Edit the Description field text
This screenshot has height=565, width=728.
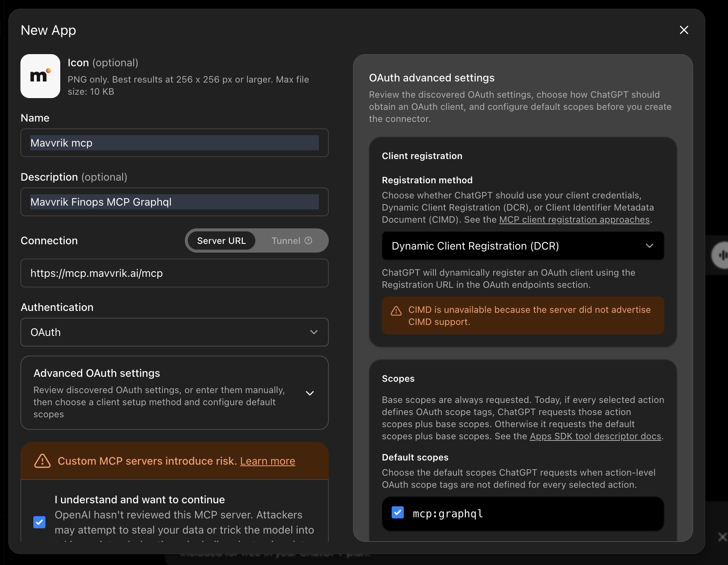click(175, 202)
